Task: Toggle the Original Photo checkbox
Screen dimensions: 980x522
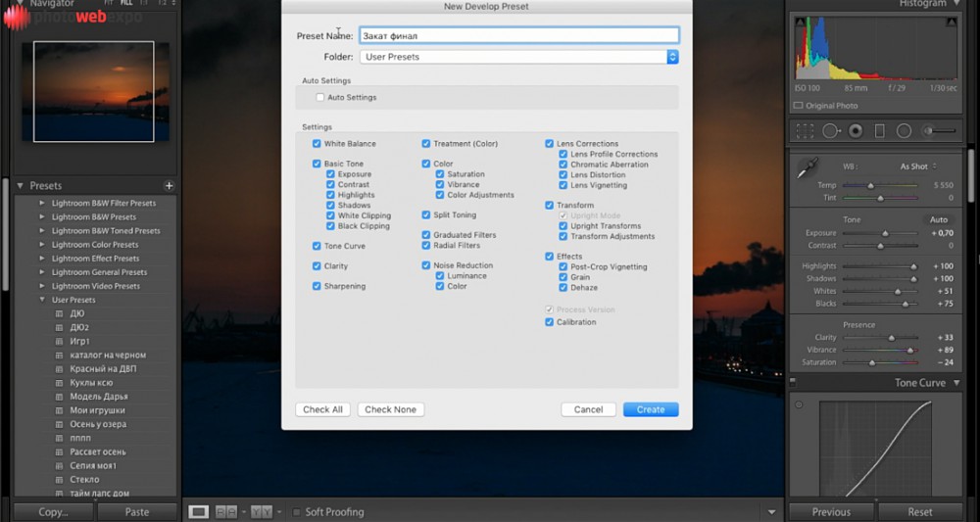Action: coord(798,106)
